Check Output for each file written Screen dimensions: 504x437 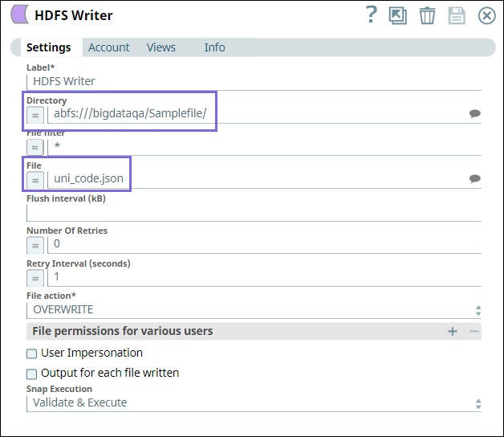pyautogui.click(x=32, y=374)
